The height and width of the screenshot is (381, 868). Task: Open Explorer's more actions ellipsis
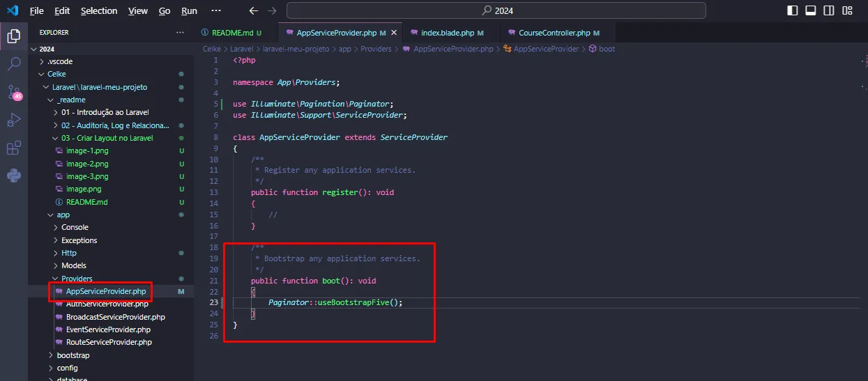click(181, 33)
